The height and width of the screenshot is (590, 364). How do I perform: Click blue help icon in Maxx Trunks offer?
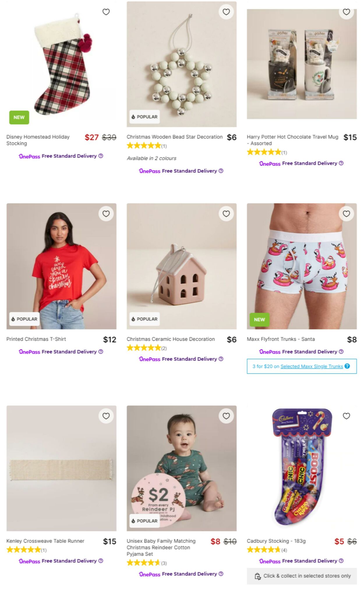347,366
